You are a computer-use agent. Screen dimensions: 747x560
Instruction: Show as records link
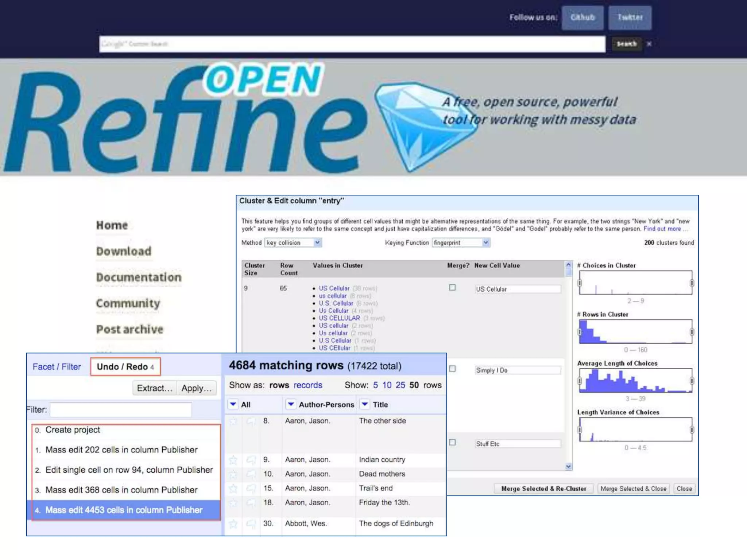tap(307, 385)
